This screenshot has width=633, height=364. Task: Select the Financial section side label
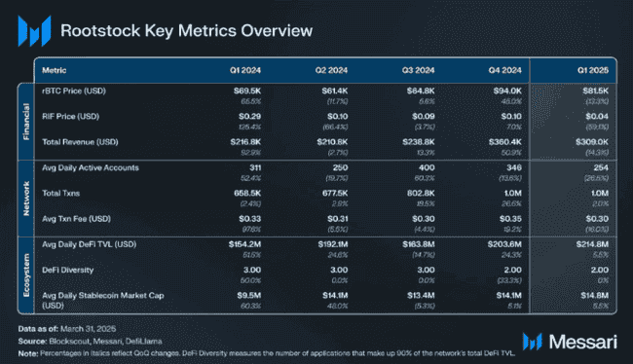(26, 122)
